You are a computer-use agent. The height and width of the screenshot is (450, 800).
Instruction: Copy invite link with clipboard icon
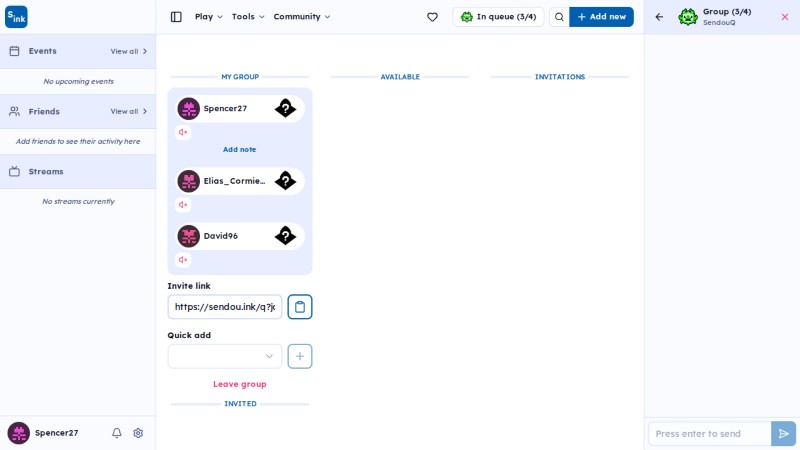[x=299, y=307]
